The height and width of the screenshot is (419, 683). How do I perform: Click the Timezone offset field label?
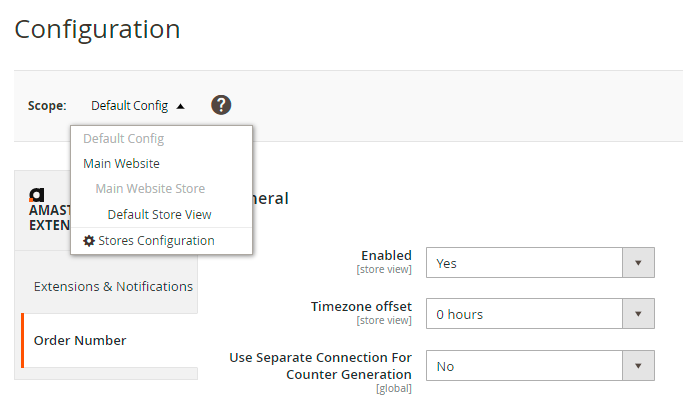[361, 306]
